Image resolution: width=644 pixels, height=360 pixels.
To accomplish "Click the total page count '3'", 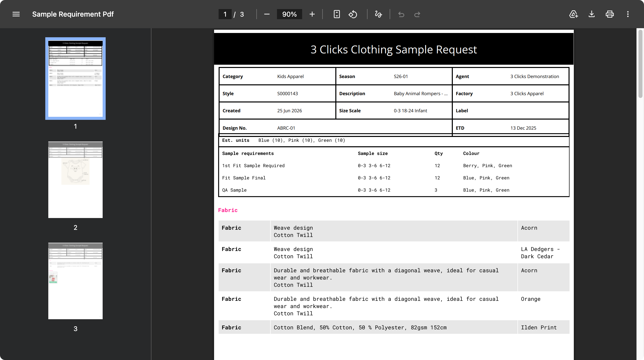I will (242, 14).
